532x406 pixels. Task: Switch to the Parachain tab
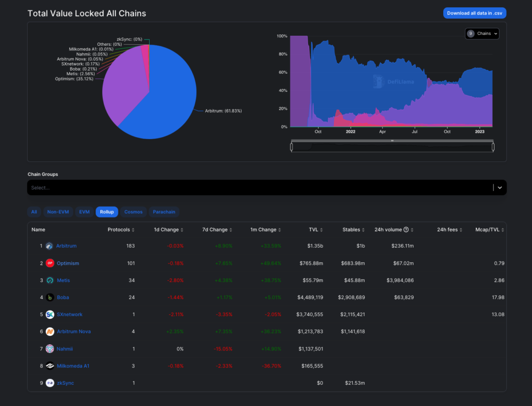164,212
